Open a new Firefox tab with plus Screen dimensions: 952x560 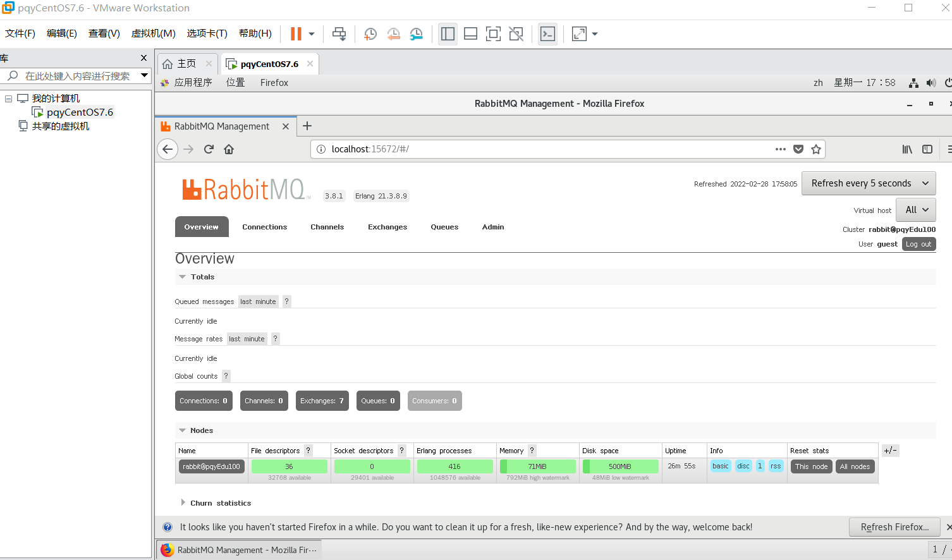(x=307, y=126)
